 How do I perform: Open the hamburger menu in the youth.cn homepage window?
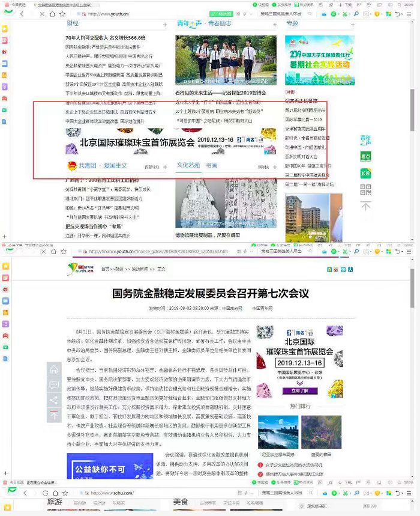pyautogui.click(x=409, y=14)
